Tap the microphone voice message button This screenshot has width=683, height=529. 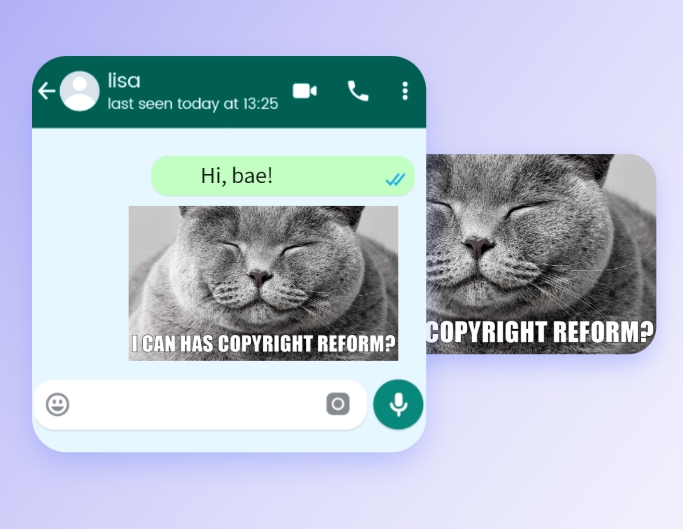(398, 404)
